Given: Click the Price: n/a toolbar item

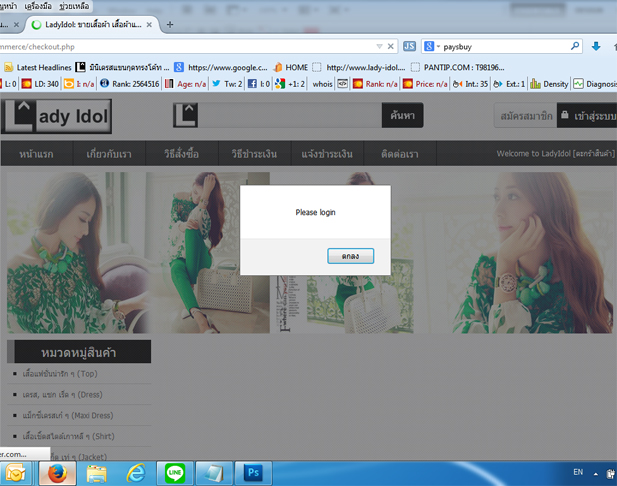Looking at the screenshot, I should coord(425,84).
